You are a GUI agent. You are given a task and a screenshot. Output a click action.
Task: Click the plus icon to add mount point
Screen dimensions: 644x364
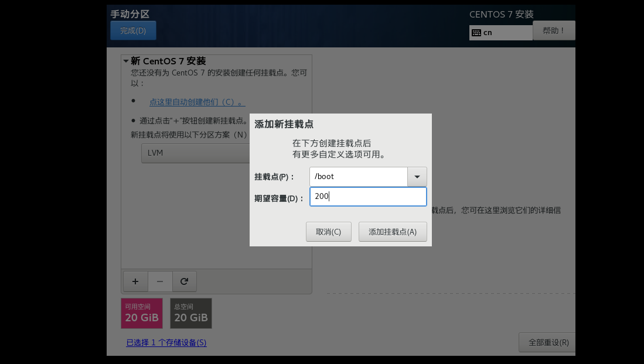pos(135,281)
